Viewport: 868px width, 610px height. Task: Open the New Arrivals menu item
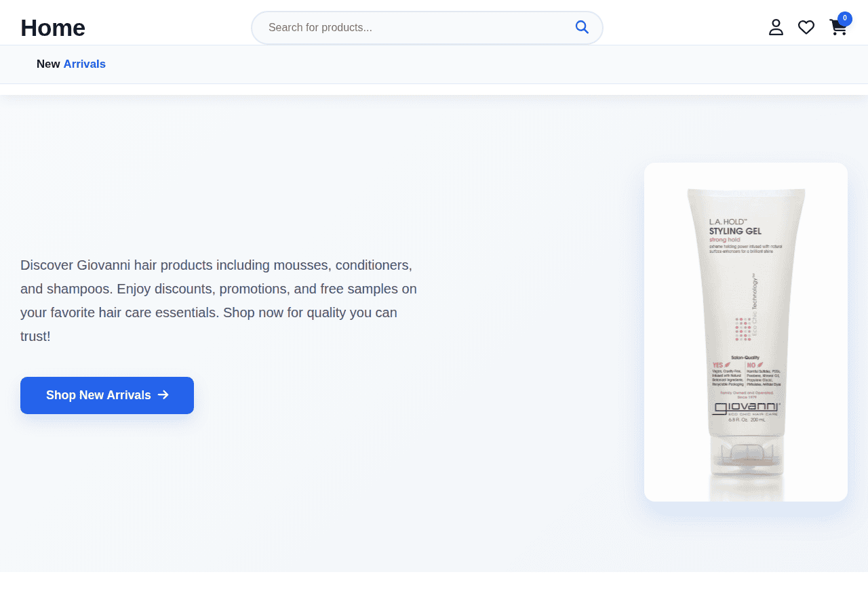71,64
